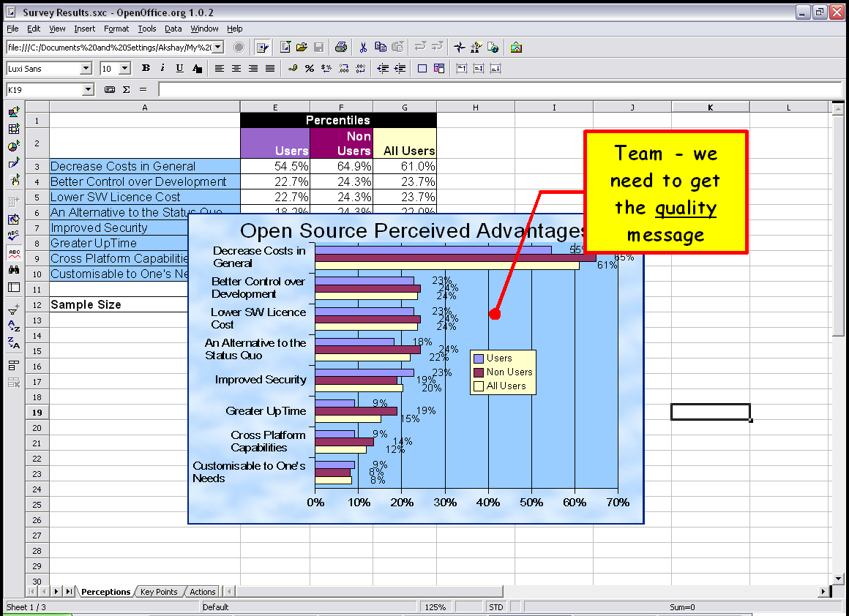Click the Insert Chart icon in sidebar

coord(13,146)
